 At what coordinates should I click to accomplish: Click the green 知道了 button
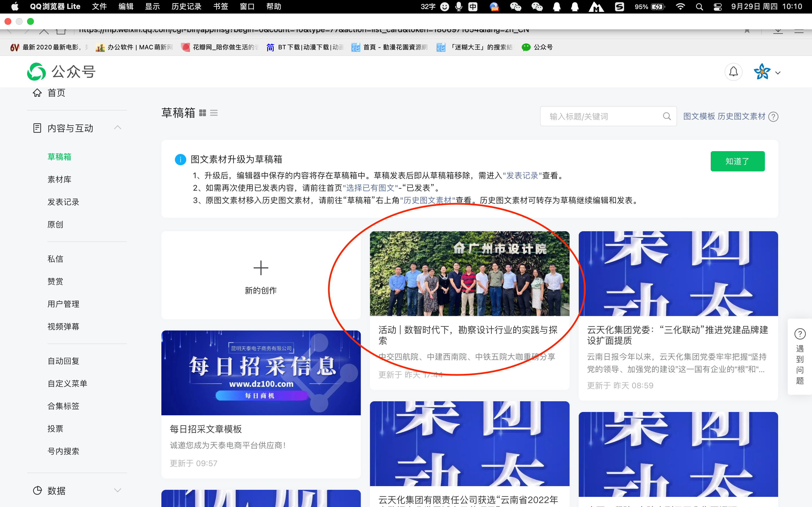737,161
